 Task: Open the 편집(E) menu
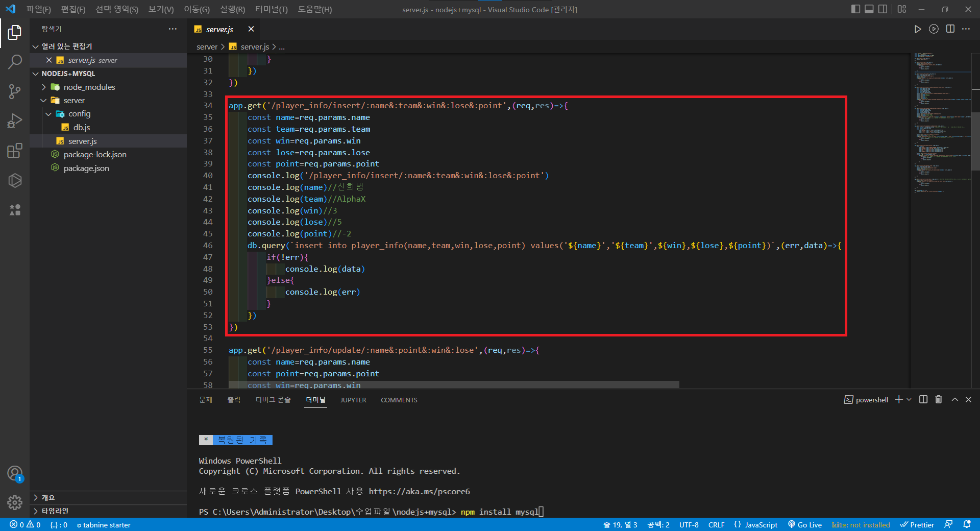[x=73, y=9]
